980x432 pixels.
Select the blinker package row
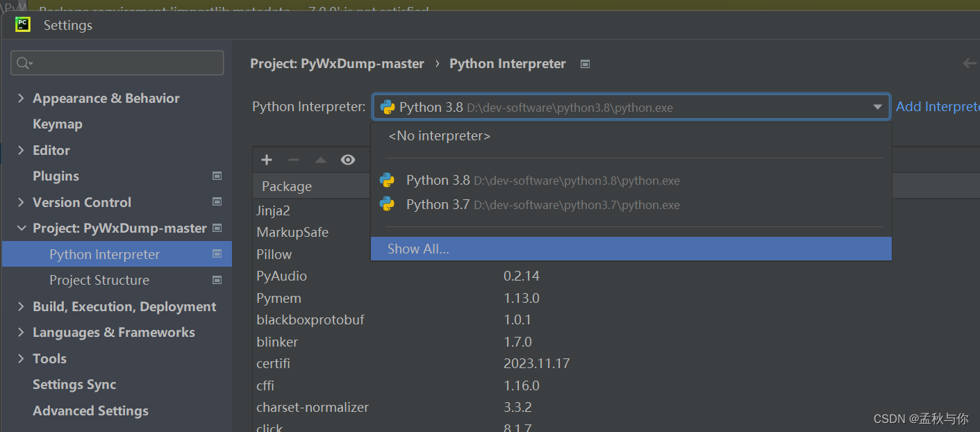point(277,342)
